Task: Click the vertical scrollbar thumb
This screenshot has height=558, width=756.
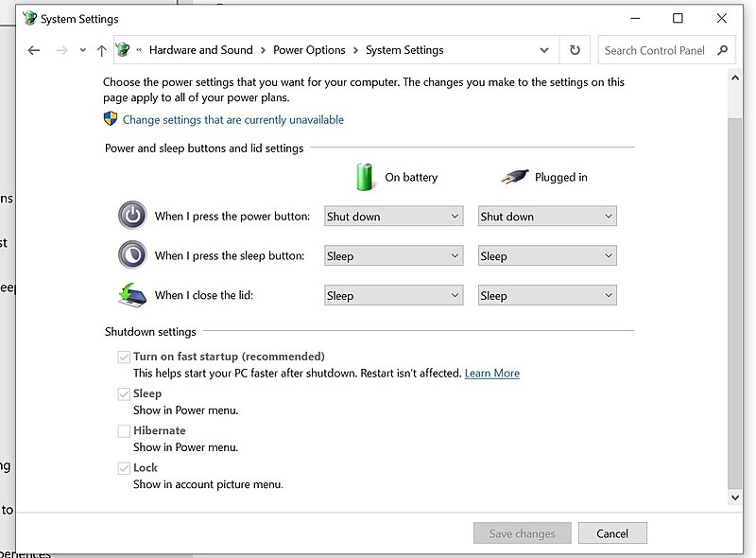Action: 735,304
